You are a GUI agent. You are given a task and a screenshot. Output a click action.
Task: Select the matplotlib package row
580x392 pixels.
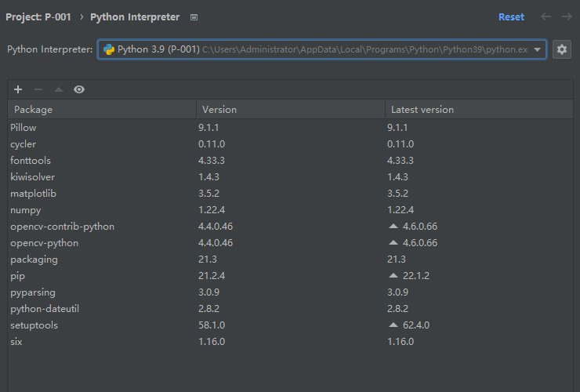pyautogui.click(x=290, y=193)
